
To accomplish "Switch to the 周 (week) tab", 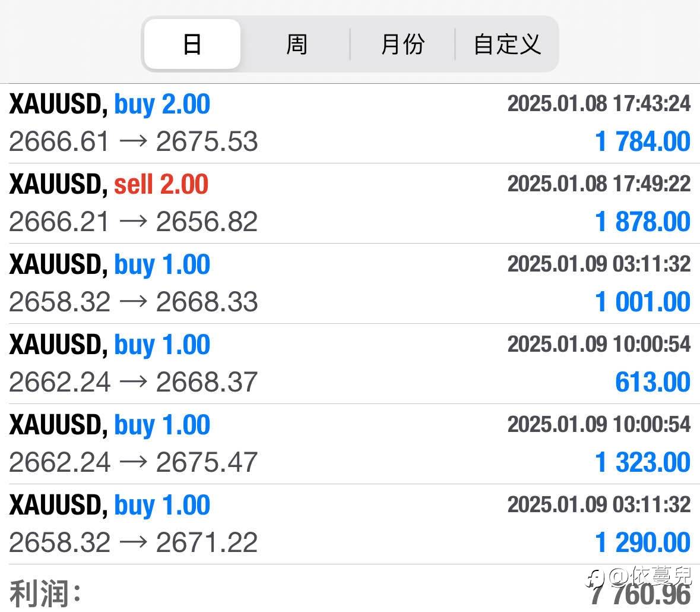I will [296, 45].
